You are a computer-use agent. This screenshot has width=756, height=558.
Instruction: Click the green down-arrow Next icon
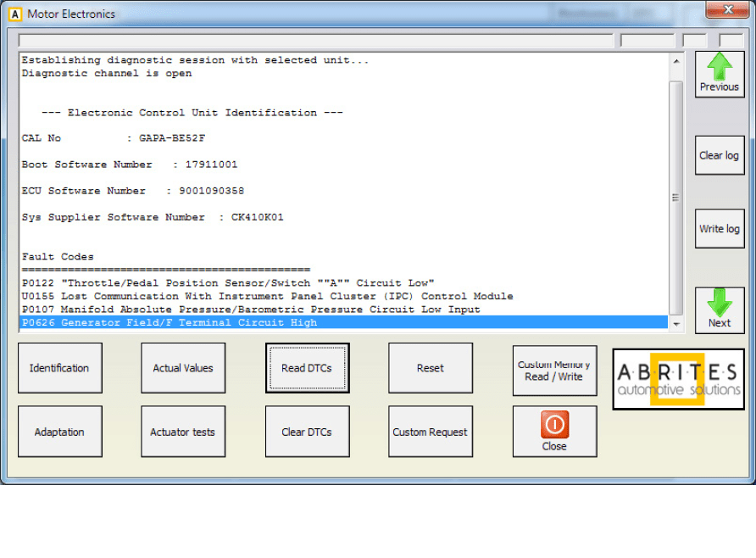(719, 303)
